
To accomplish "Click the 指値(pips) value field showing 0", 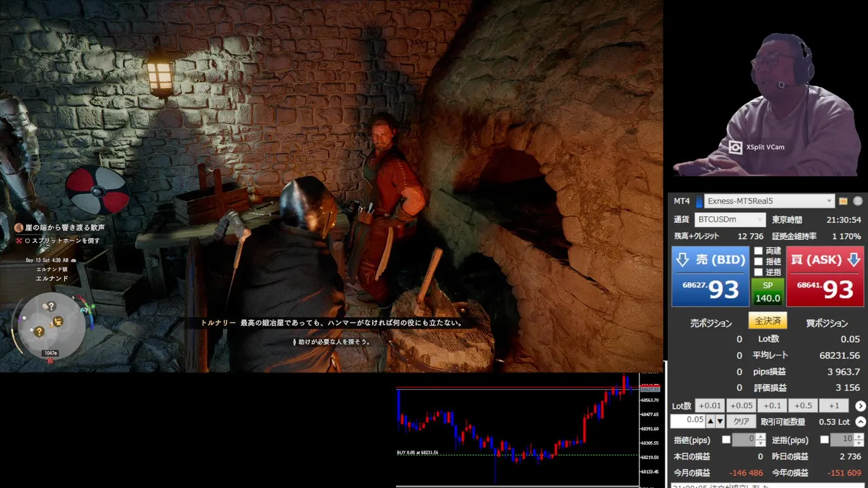I will point(745,440).
